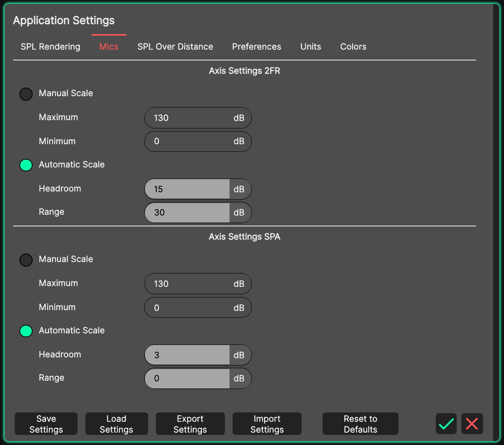Select Manual Scale for Axis Settings SPA

click(26, 260)
